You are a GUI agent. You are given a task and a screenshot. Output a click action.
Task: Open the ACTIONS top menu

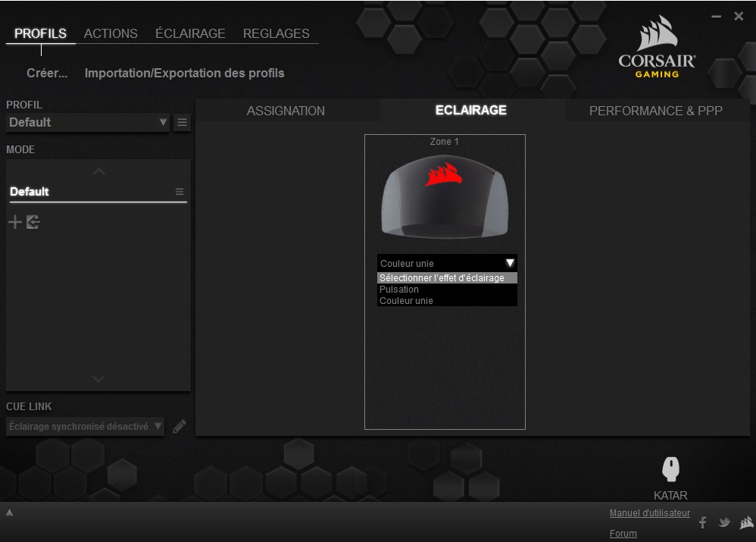111,33
